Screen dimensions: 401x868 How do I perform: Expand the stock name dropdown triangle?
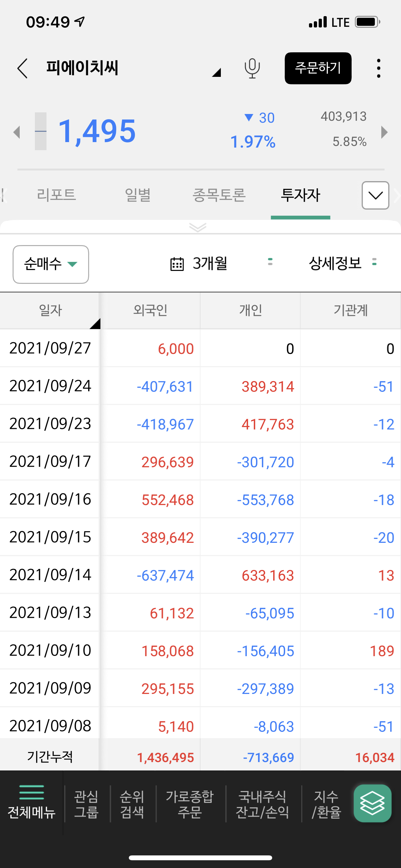[x=216, y=72]
